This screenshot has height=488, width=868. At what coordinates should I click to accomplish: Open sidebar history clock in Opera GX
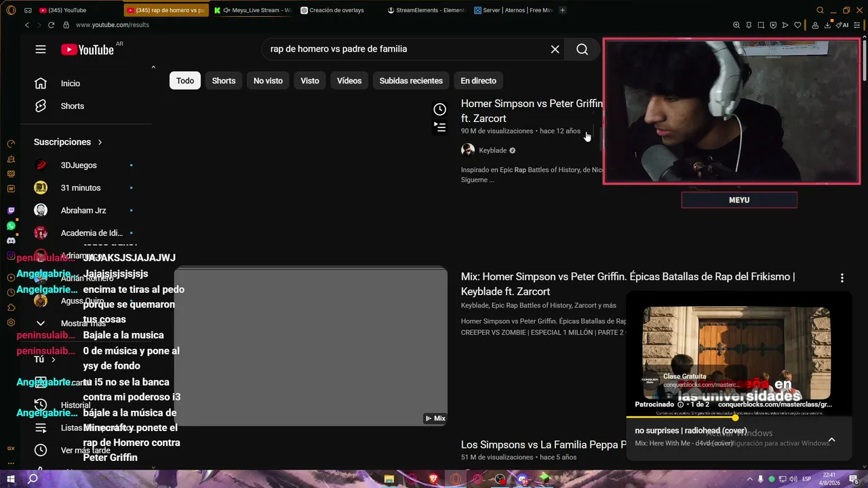tap(11, 293)
